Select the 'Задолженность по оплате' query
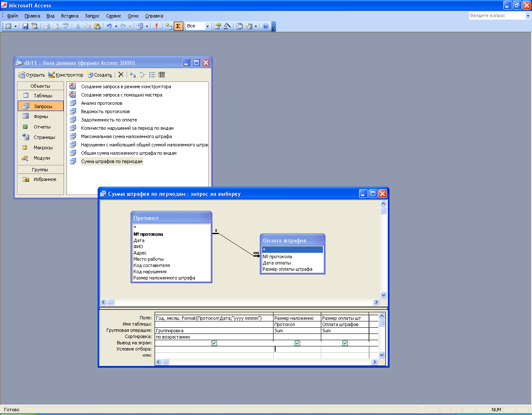 109,120
